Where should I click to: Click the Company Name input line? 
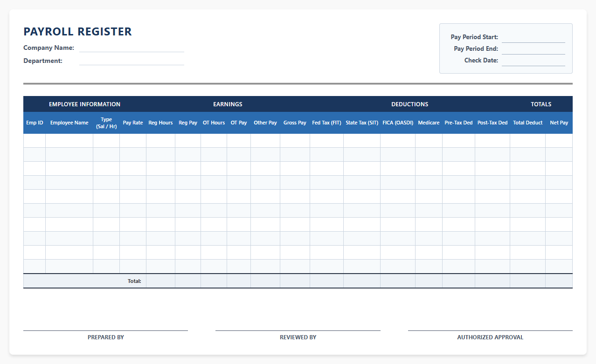click(132, 48)
